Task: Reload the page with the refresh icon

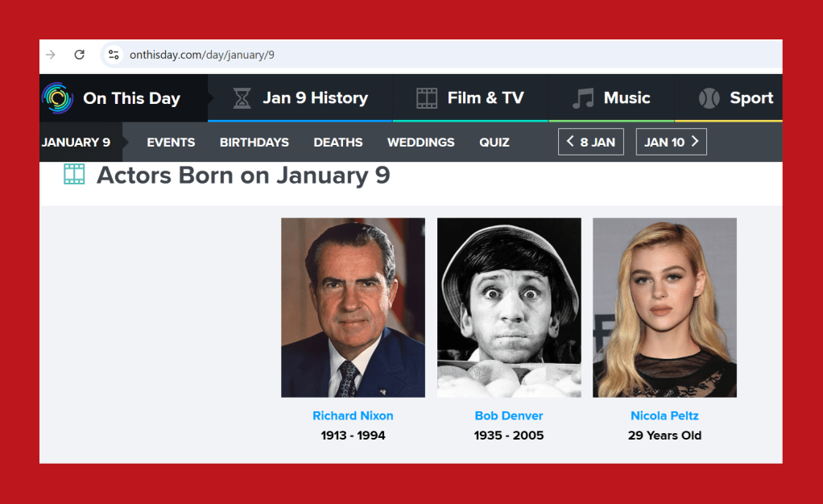Action: [x=79, y=55]
